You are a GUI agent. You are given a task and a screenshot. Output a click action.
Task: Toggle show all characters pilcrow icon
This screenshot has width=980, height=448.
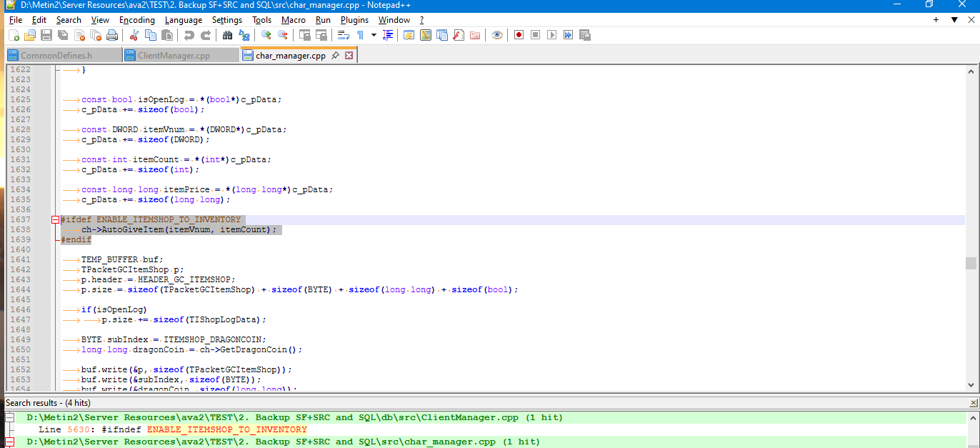(359, 35)
